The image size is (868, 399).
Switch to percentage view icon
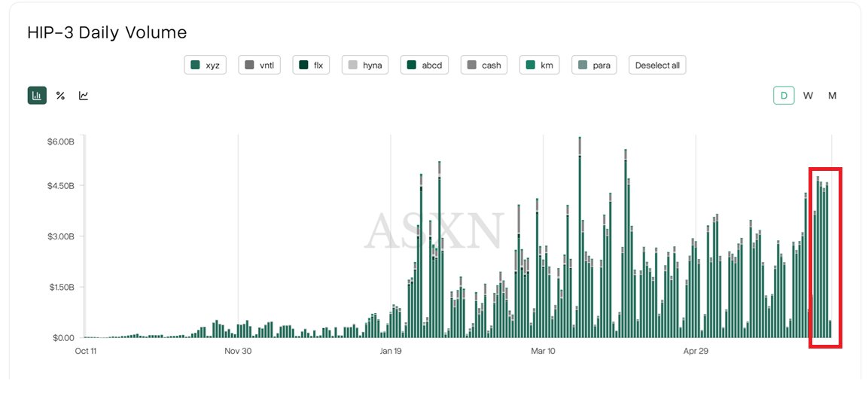[60, 96]
